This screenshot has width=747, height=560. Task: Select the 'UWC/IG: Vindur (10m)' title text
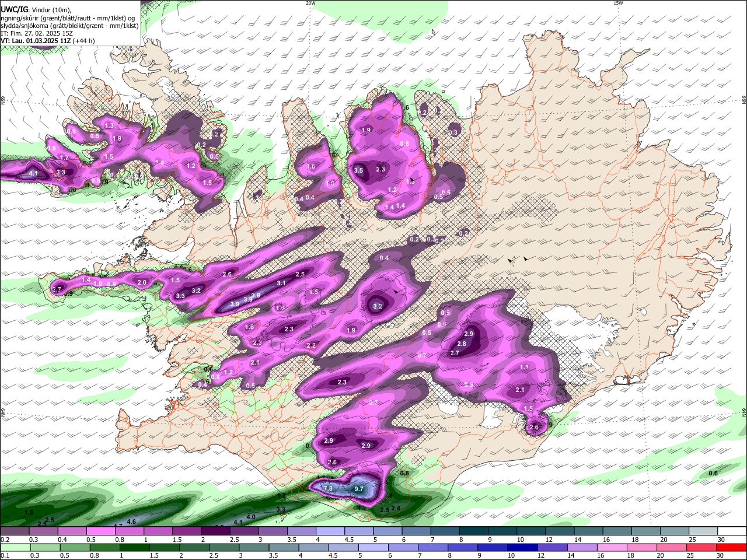[x=36, y=10]
